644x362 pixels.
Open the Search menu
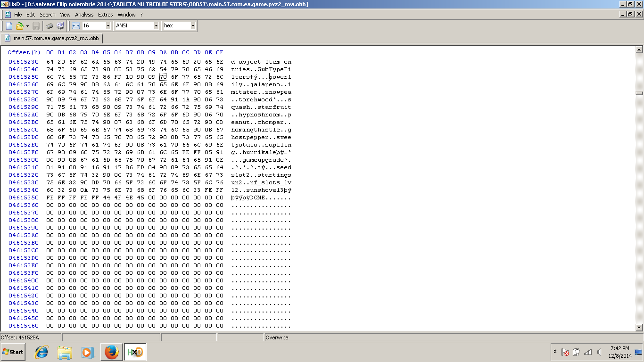[48, 15]
